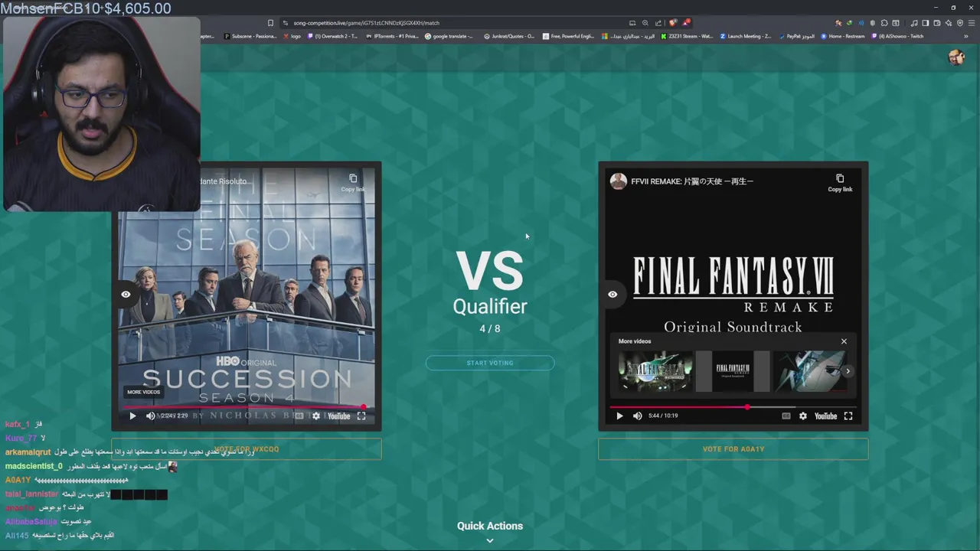980x551 pixels.
Task: Open the Free, Powerful English bookmark
Action: [568, 36]
